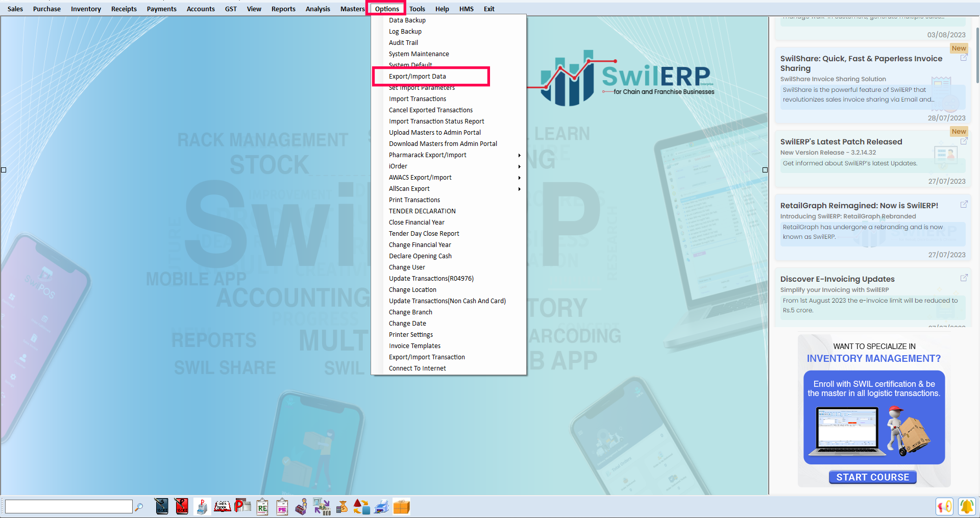Open the RE clipboard toolbar icon
The height and width of the screenshot is (518, 980).
(262, 506)
